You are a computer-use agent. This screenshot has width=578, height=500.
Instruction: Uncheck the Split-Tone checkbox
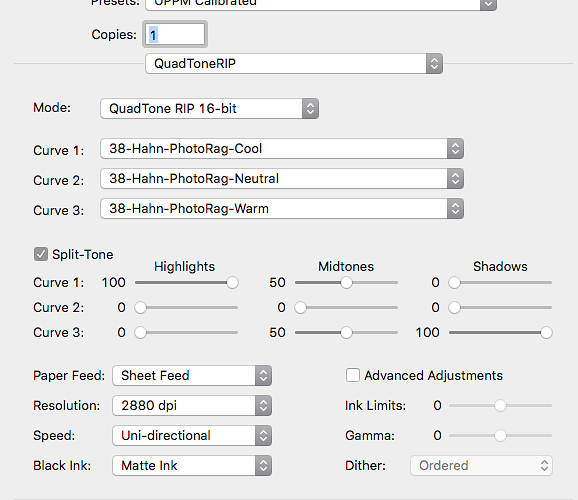coord(41,254)
